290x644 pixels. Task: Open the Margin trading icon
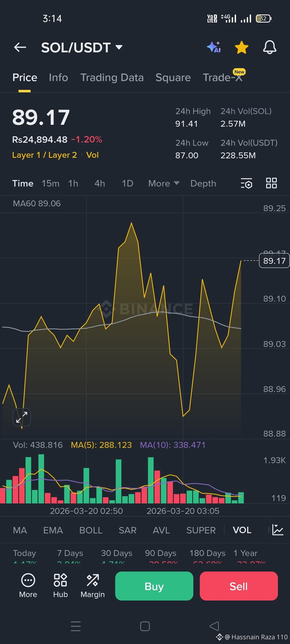tap(93, 586)
